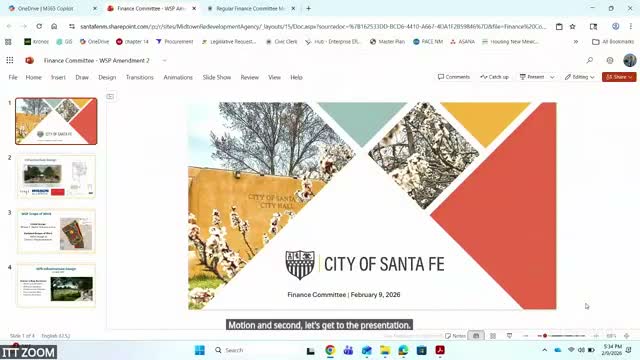Toggle the Notes pane

click(x=455, y=336)
